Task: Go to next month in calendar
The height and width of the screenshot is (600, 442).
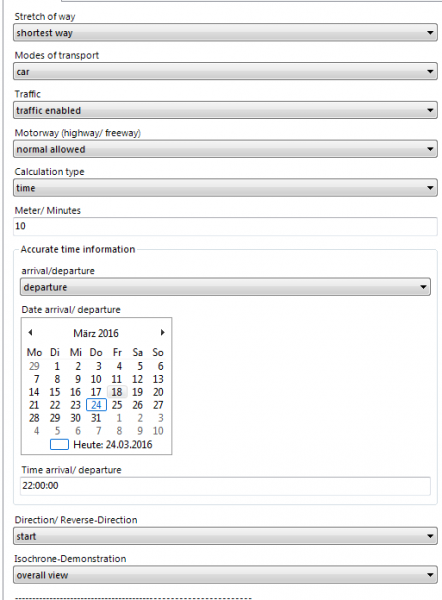Action: pos(163,333)
